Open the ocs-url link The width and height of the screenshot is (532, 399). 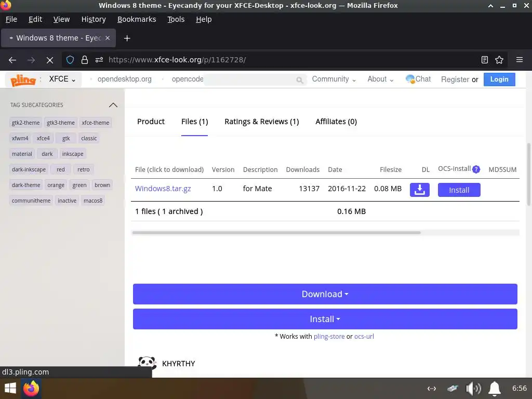pyautogui.click(x=364, y=336)
